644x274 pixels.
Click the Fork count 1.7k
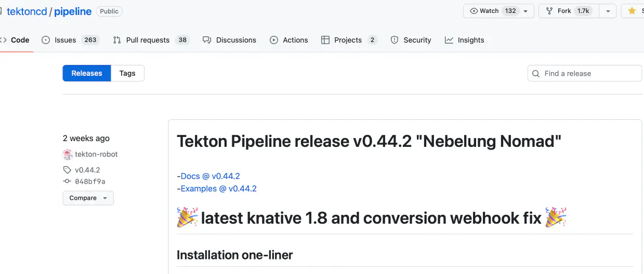click(583, 11)
